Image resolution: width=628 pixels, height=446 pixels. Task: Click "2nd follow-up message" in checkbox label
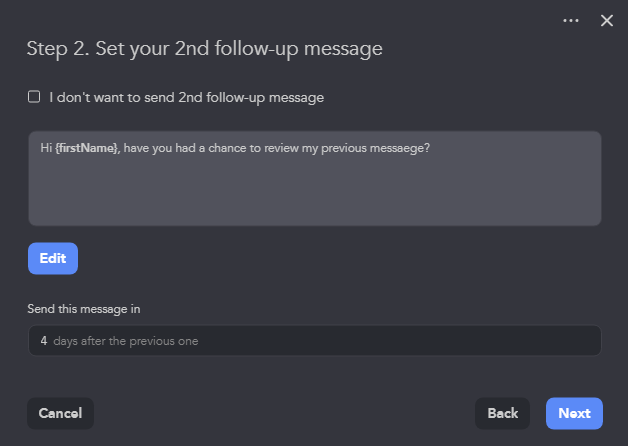[251, 97]
